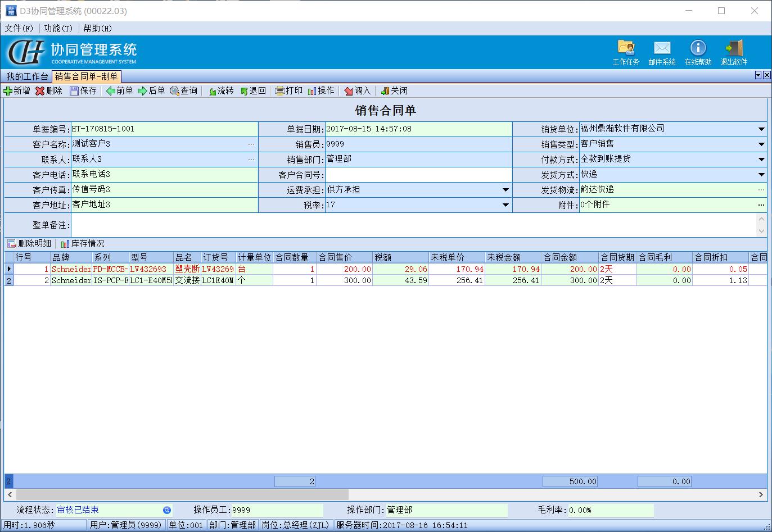
Task: Click the 查询 search toolbar button
Action: click(x=184, y=90)
